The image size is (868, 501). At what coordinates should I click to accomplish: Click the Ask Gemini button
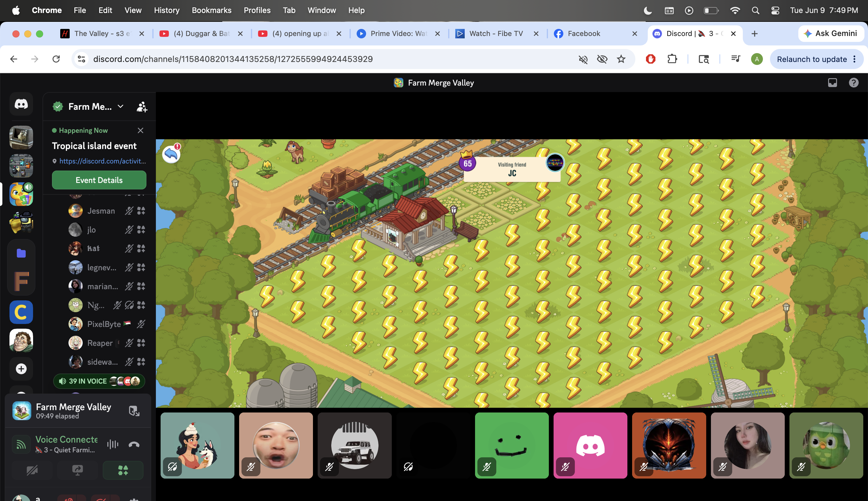point(831,33)
